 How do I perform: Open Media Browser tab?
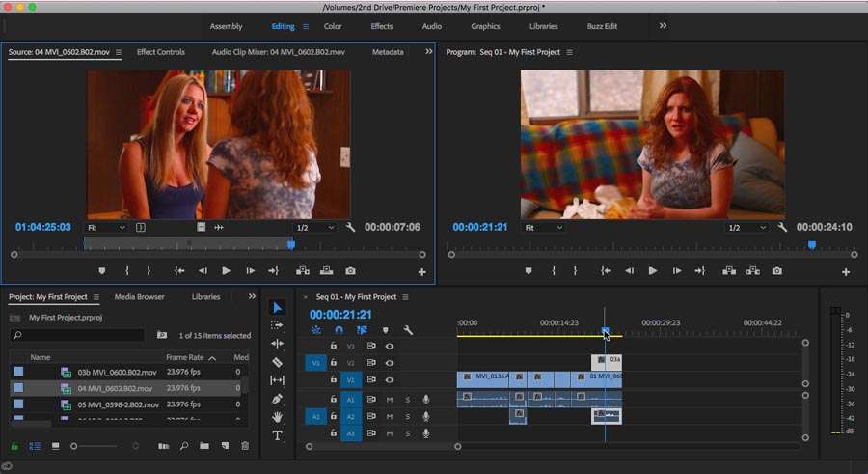139,296
